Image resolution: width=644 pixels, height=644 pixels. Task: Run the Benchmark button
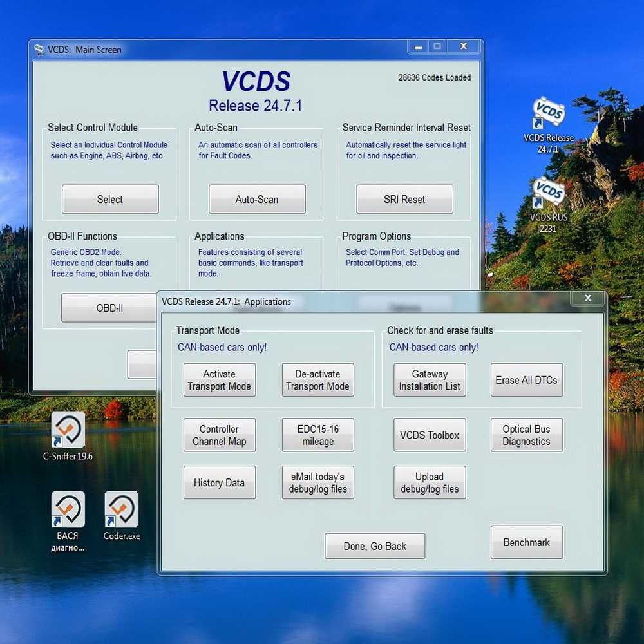(x=527, y=542)
